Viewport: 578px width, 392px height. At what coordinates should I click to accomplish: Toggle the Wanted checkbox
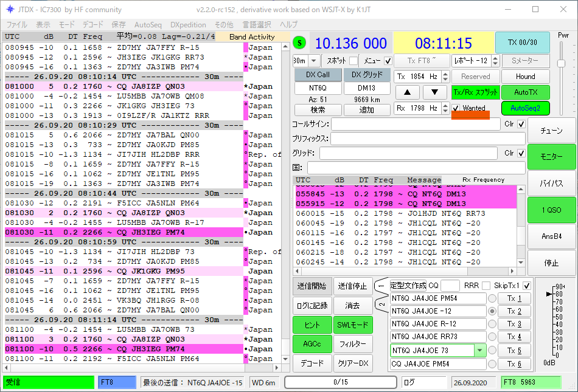point(456,108)
